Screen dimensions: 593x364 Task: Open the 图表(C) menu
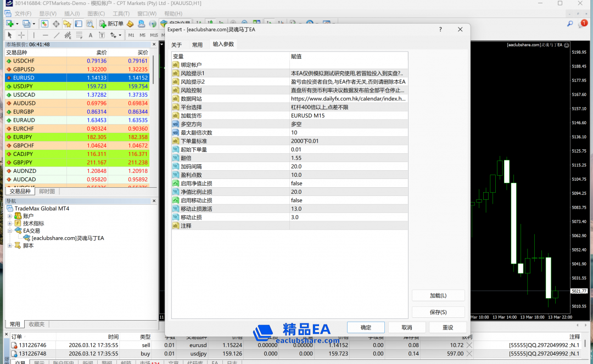96,13
